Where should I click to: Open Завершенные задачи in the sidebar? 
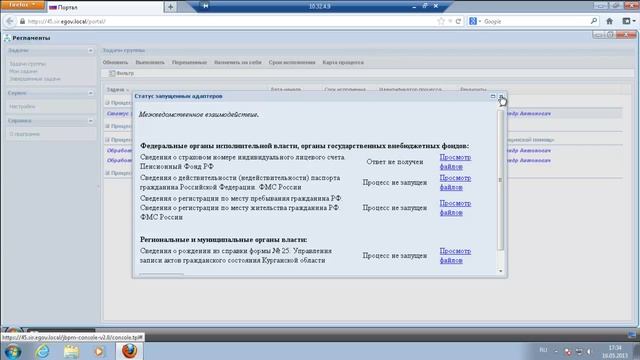tap(35, 79)
